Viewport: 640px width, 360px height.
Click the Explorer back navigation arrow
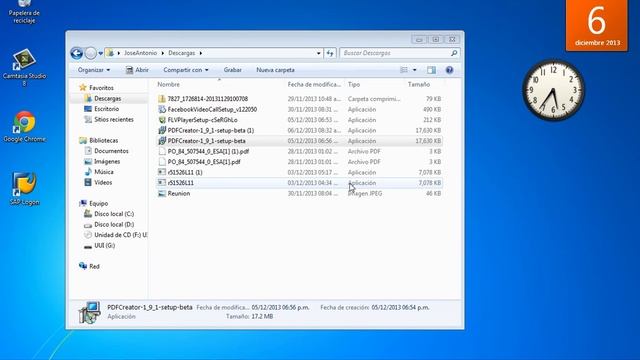click(x=76, y=53)
